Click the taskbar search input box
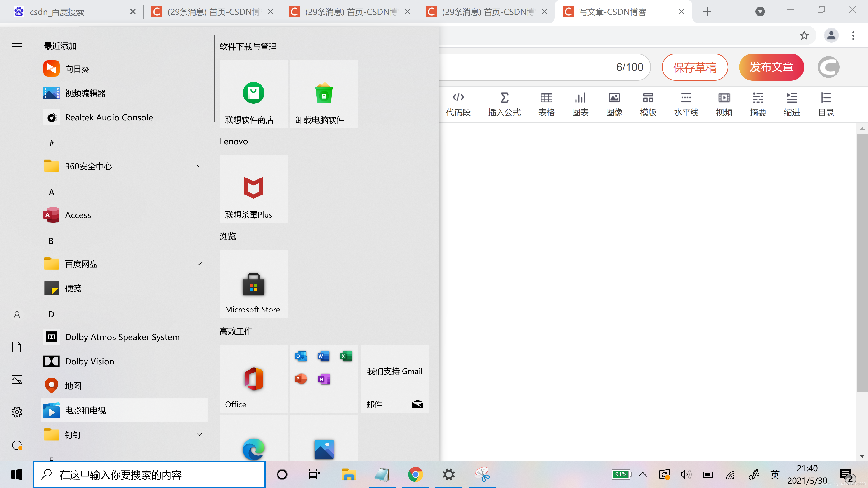Screen dimensions: 868x488 [x=149, y=474]
